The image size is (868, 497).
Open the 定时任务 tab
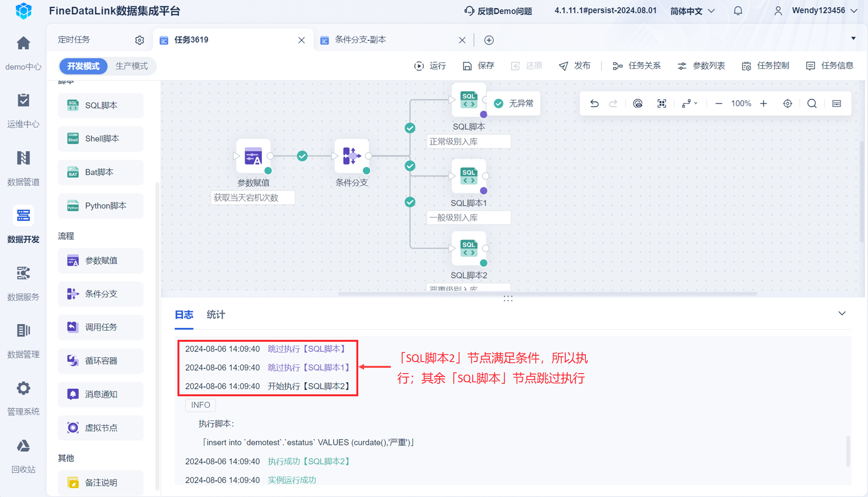74,40
